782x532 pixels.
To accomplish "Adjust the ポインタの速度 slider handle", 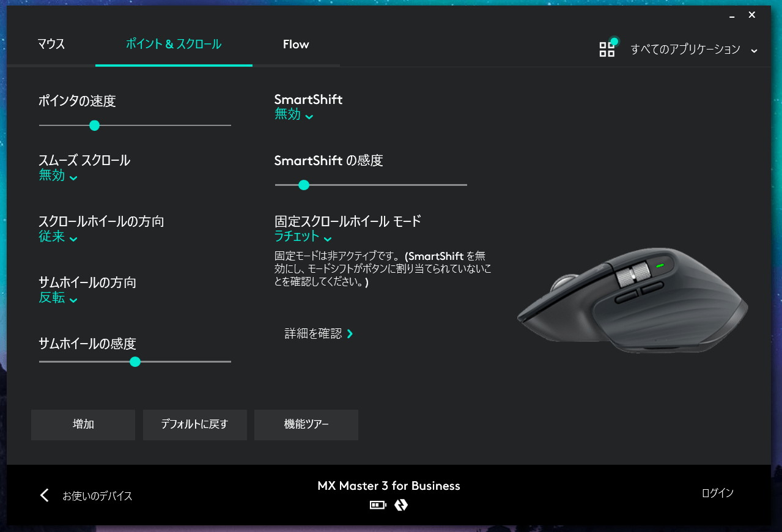I will (94, 125).
